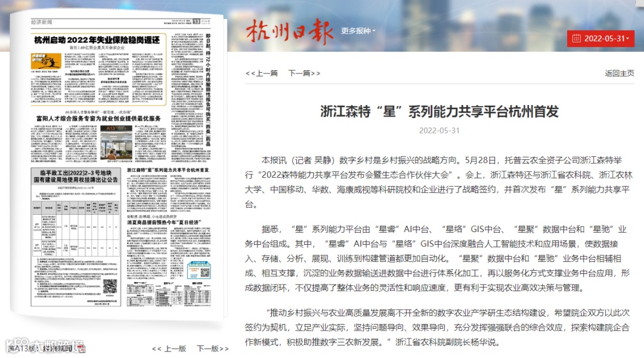Open 浙江森特"星"系列 headline on newspaper page
Viewport: 644px width, 358px height.
pyautogui.click(x=168, y=170)
